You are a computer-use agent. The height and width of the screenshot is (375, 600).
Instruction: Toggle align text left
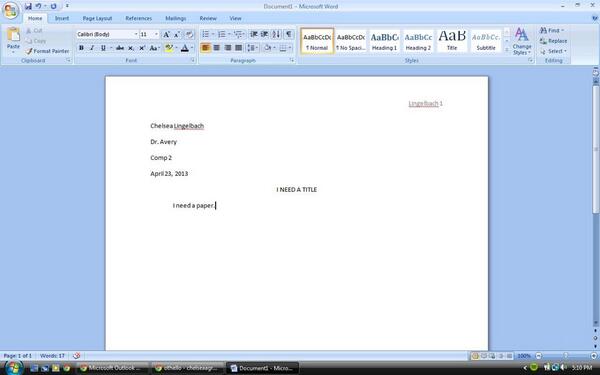tap(205, 48)
